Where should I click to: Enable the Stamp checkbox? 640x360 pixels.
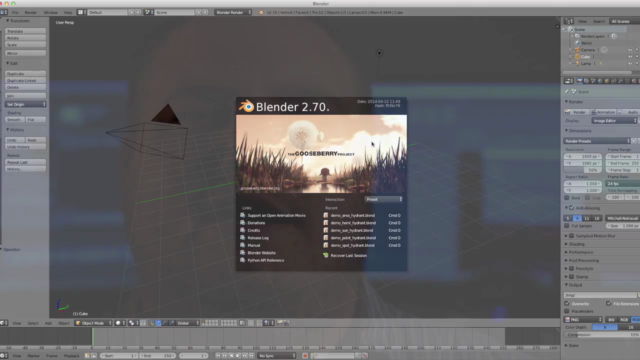(x=572, y=277)
